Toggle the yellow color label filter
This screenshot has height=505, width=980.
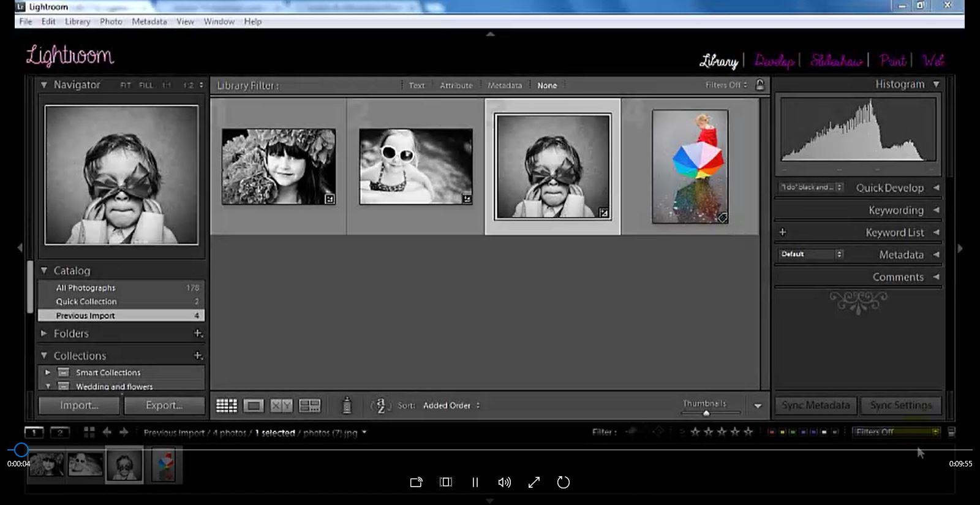pos(782,432)
